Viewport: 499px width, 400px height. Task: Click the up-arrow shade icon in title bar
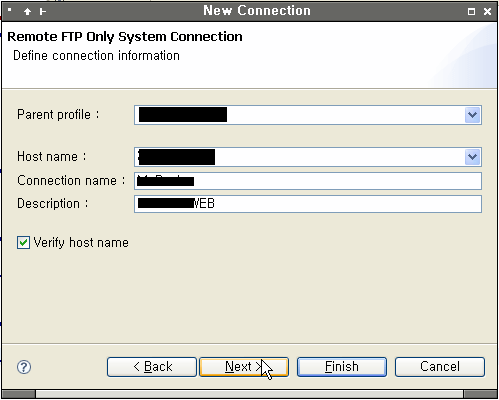27,12
